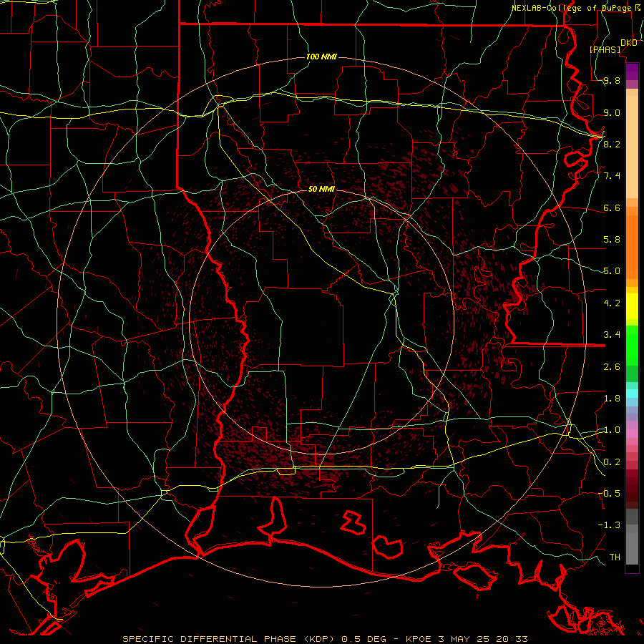
Task: Click the -0.5 scale label
Action: tap(609, 494)
